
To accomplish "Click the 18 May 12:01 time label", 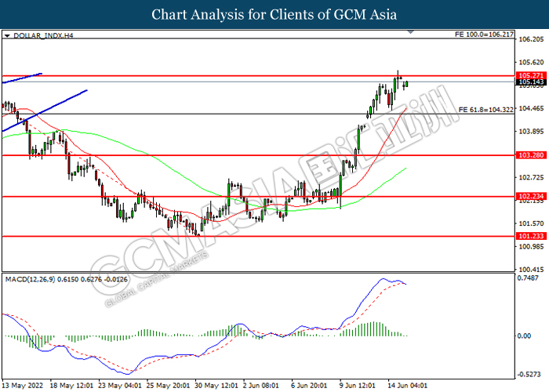I will [72, 386].
